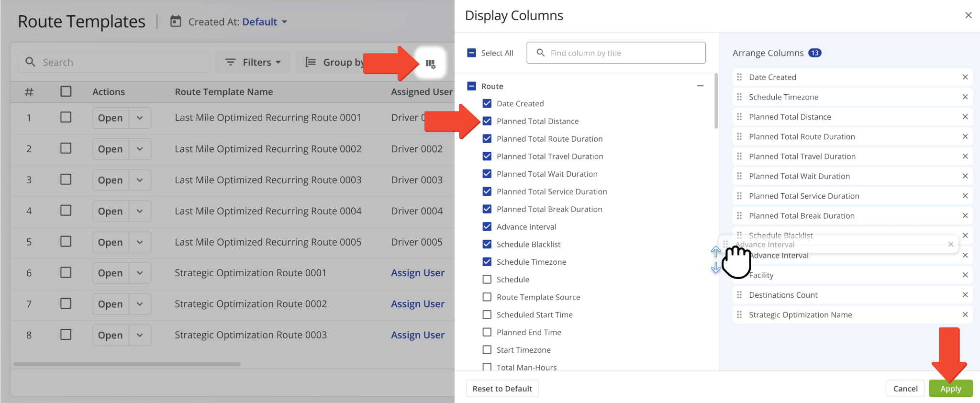Open the Group by menu
The image size is (980, 403).
coord(334,62)
